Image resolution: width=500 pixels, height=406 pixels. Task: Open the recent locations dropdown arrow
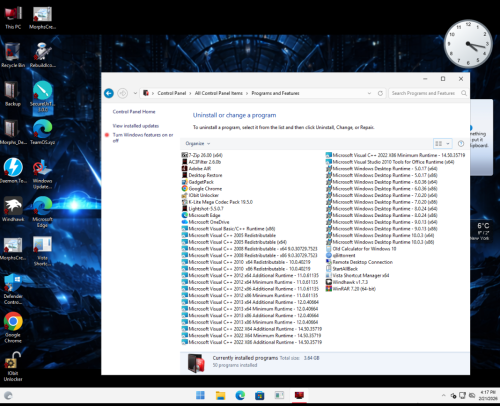point(135,93)
